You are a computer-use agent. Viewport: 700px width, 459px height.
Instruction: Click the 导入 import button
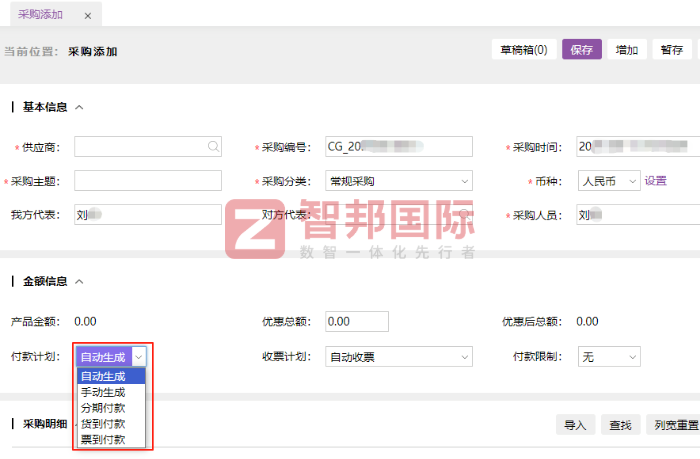coord(575,425)
